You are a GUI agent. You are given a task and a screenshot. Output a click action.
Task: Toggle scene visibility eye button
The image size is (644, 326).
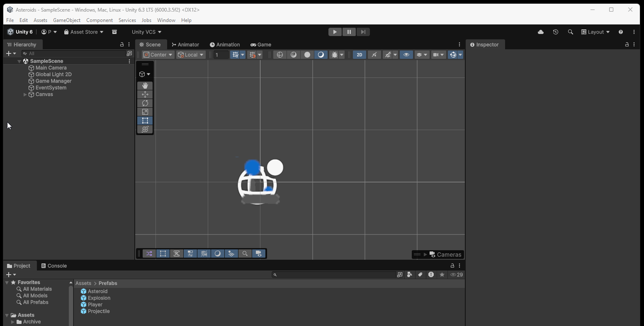pos(406,55)
